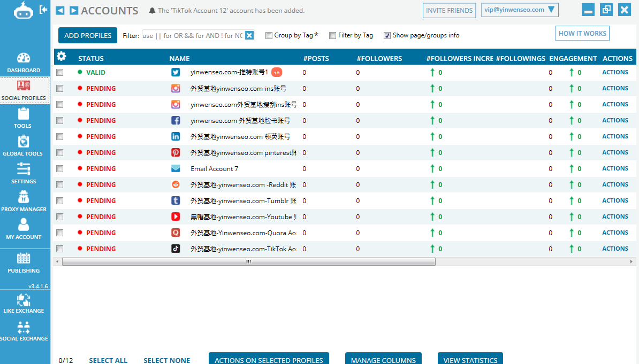Click the Select All link

pos(108,360)
